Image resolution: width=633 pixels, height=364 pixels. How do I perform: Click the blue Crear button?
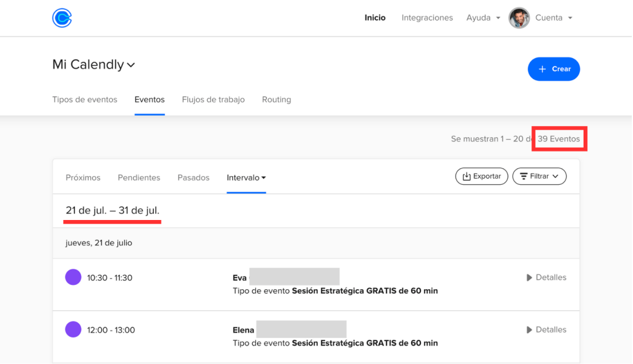[553, 69]
